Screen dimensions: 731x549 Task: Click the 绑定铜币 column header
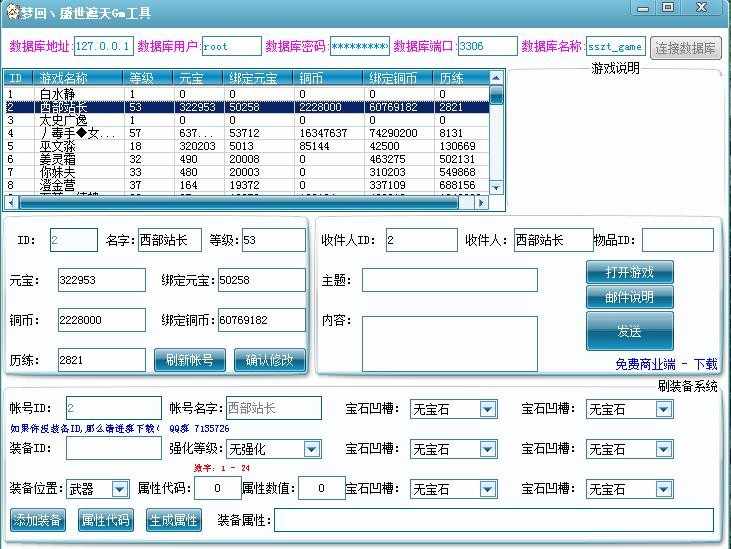(x=398, y=78)
